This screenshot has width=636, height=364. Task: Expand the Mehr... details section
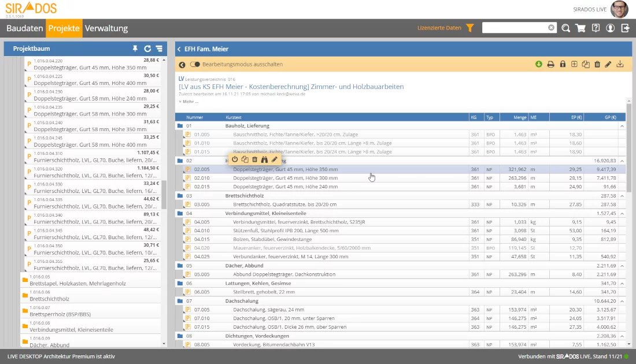pos(188,102)
